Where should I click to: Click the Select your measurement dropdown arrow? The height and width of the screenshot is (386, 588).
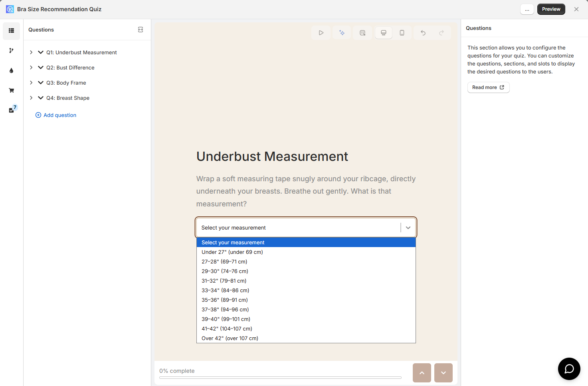(x=408, y=228)
